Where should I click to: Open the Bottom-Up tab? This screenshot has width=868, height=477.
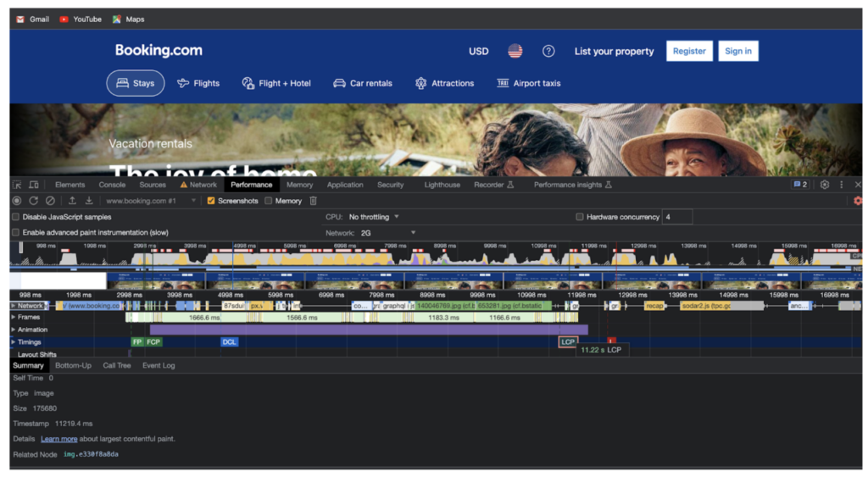pyautogui.click(x=73, y=365)
